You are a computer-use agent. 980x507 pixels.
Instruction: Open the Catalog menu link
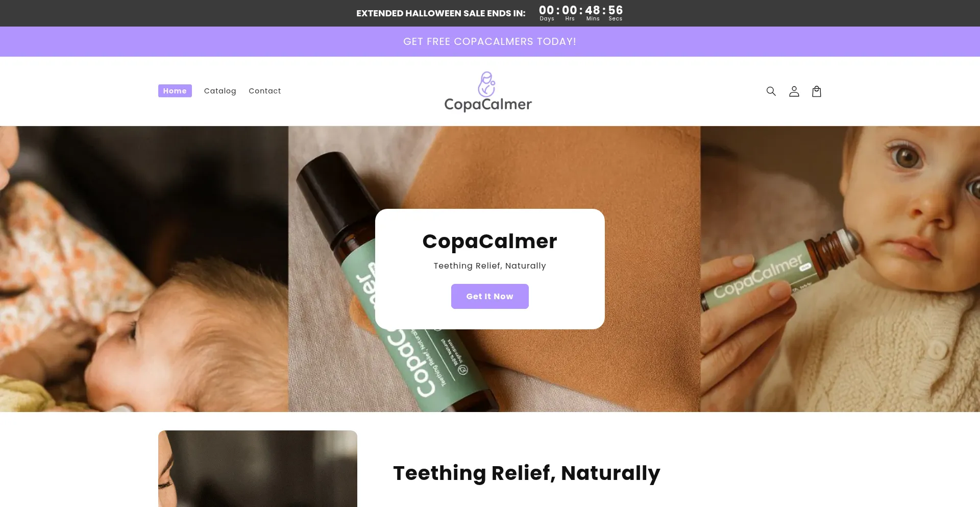(220, 91)
